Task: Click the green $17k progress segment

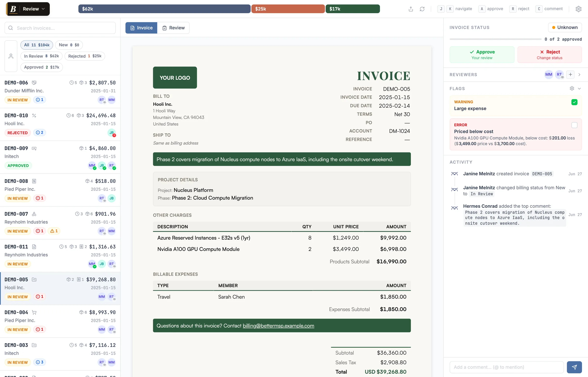Action: (353, 9)
